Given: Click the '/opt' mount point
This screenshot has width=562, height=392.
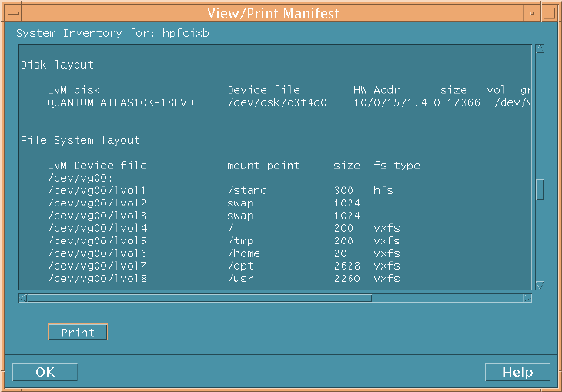Looking at the screenshot, I should coord(240,266).
